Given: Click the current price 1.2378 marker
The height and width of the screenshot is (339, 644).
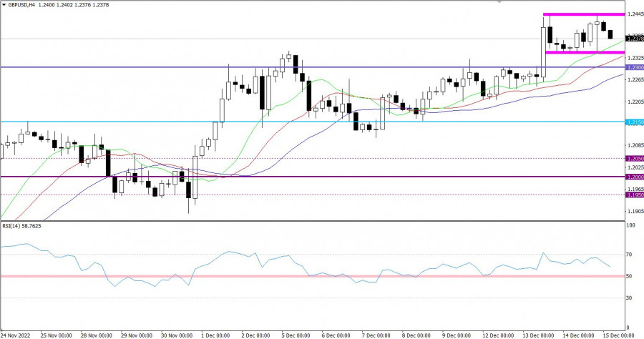Looking at the screenshot, I should 634,37.
